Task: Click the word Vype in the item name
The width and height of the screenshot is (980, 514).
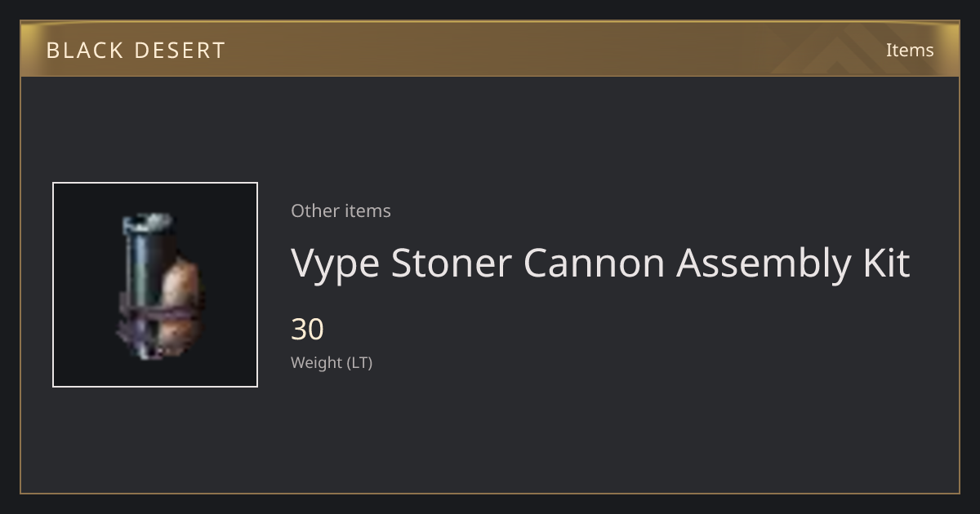Action: (336, 263)
